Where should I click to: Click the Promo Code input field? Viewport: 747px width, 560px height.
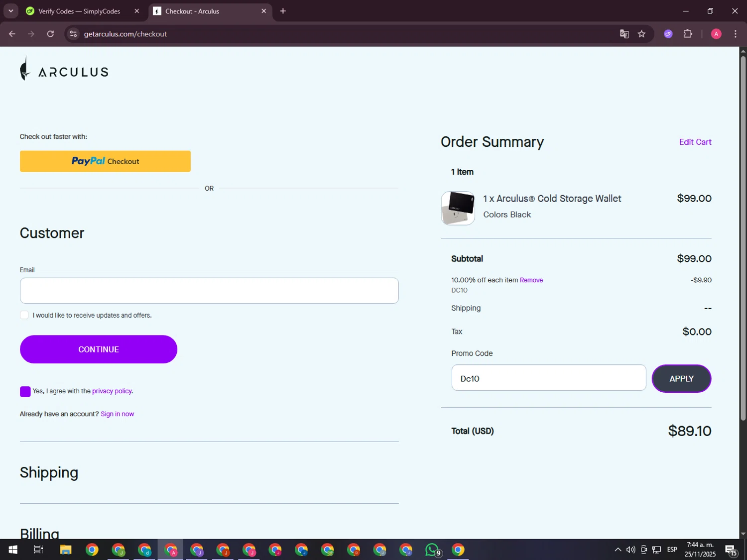[x=549, y=378]
